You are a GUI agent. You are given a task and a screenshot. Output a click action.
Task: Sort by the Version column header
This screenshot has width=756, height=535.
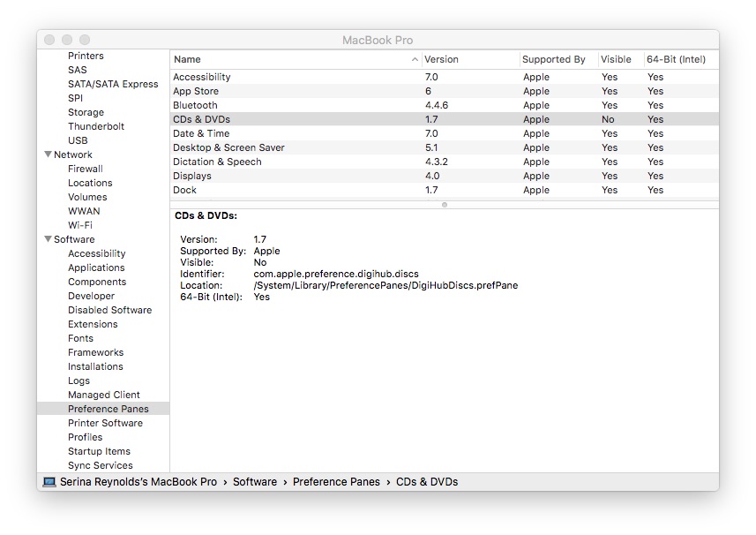click(441, 59)
